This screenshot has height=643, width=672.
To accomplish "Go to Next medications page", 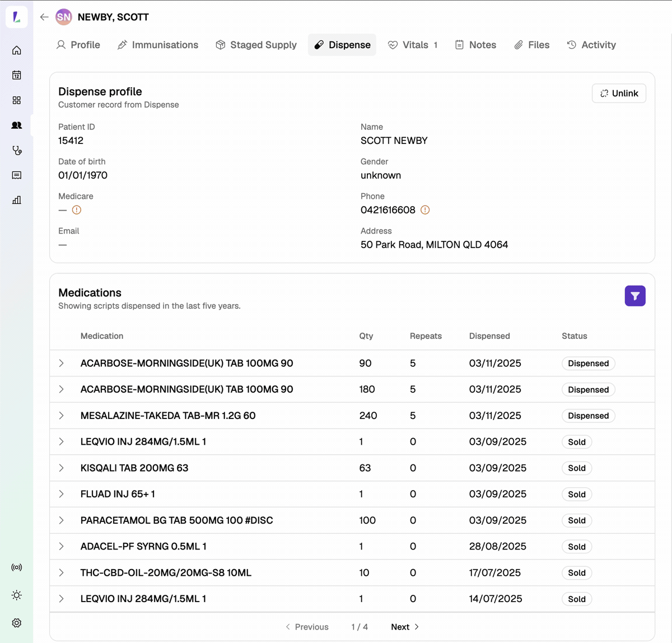I will (405, 627).
